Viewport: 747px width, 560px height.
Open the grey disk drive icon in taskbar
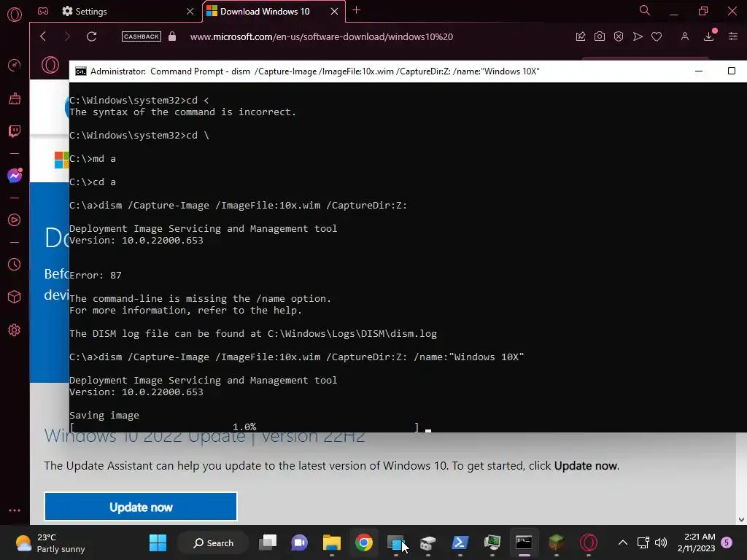coord(427,542)
